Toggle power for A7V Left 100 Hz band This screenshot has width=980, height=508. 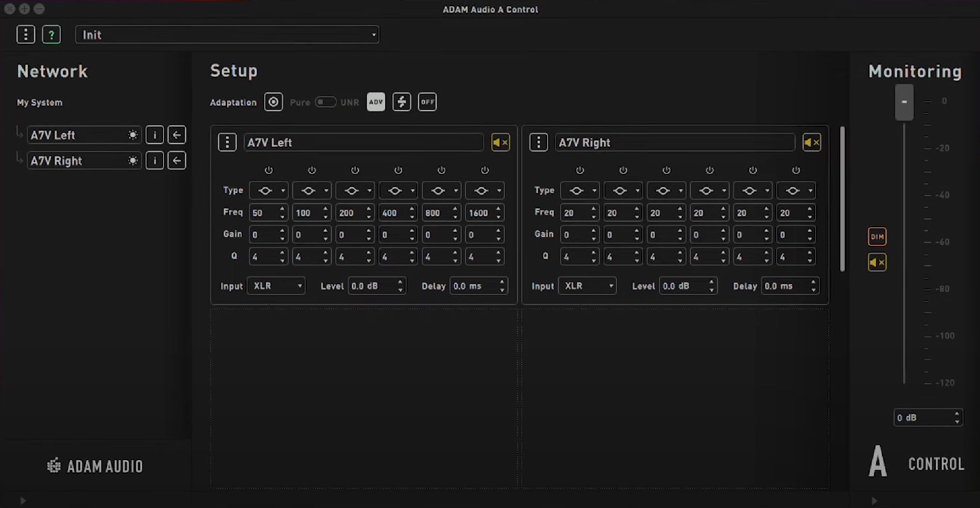[312, 170]
